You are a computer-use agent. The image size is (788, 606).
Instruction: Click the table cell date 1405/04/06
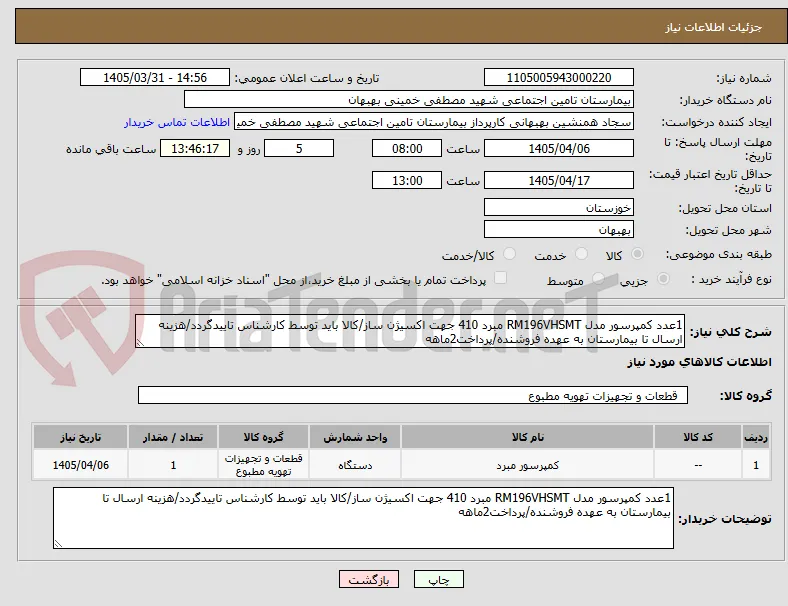80,465
